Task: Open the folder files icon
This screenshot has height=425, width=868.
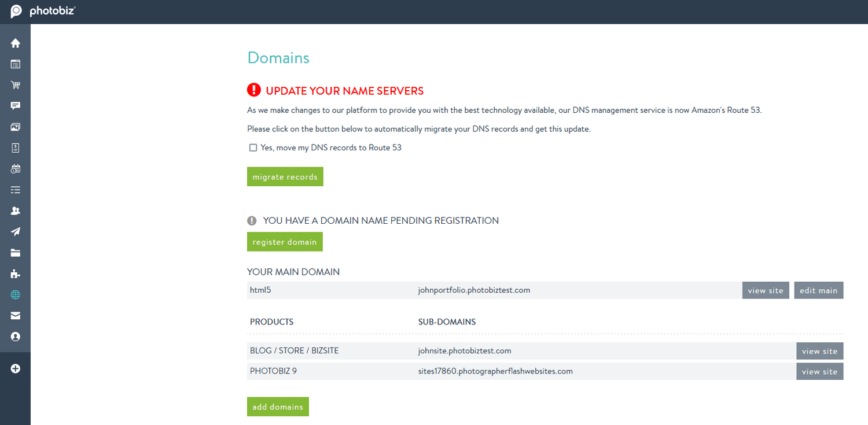Action: coord(16,253)
